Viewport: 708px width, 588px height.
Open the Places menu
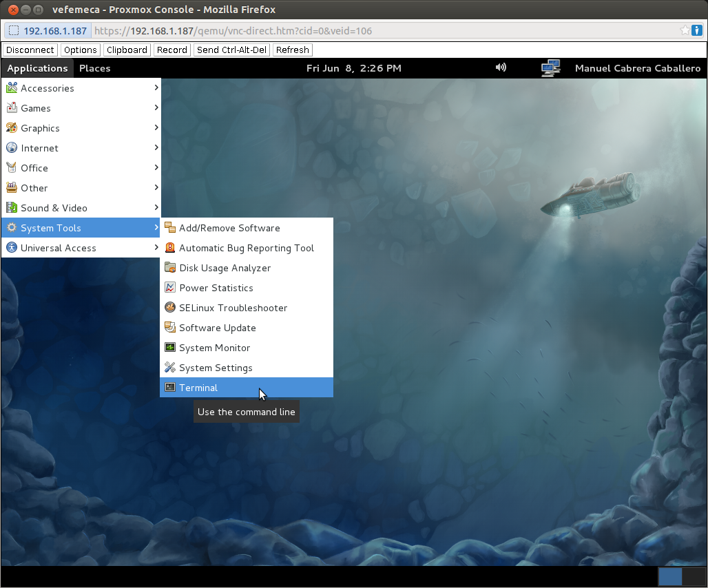click(x=94, y=67)
